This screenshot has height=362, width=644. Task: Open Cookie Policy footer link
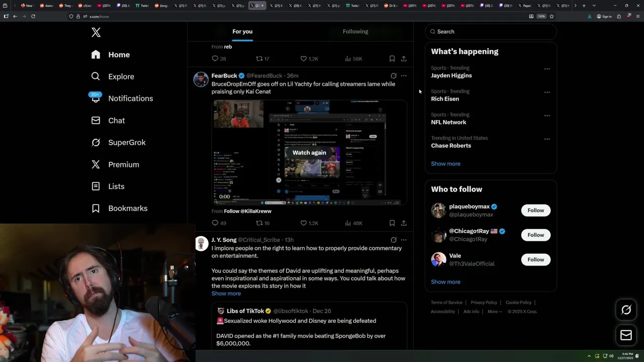pos(518,303)
